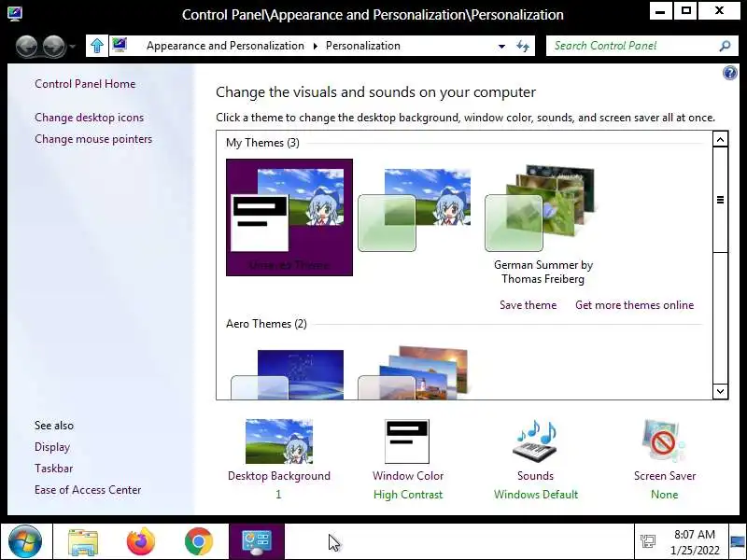Open the Window Color icon
The width and height of the screenshot is (747, 560).
click(407, 441)
